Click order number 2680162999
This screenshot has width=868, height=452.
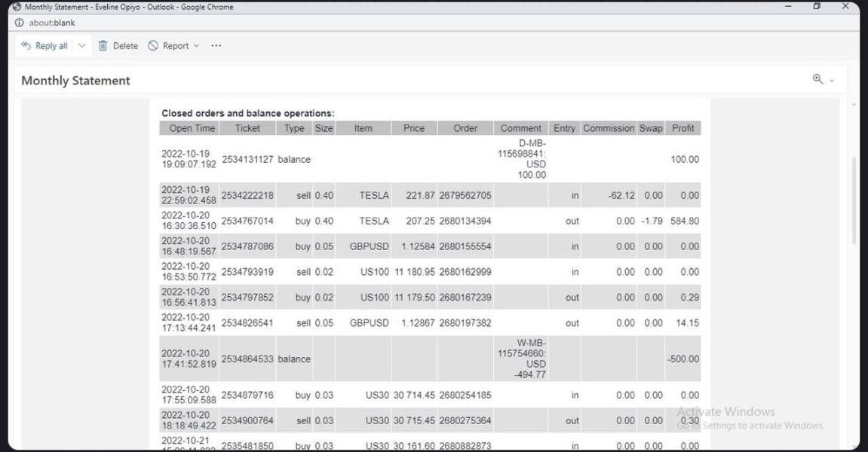[x=465, y=272]
